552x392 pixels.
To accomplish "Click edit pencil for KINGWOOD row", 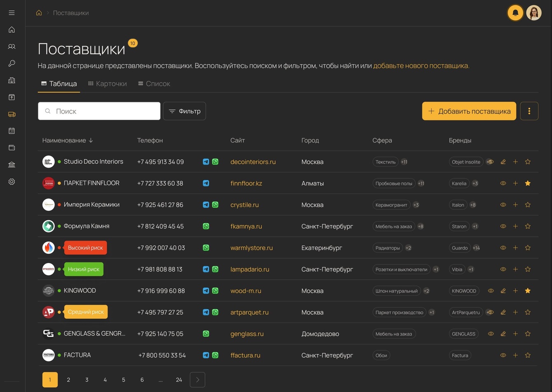I will (x=503, y=291).
